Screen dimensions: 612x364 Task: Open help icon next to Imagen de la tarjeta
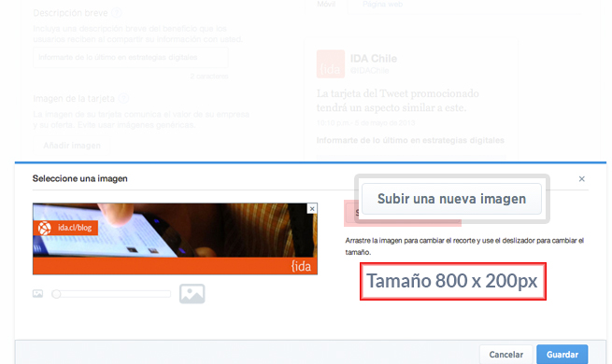tap(123, 98)
